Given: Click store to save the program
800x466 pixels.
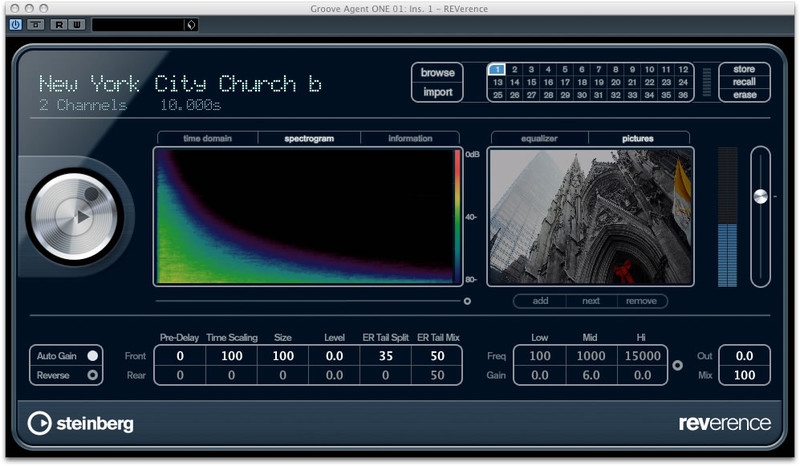Looking at the screenshot, I should pyautogui.click(x=744, y=69).
